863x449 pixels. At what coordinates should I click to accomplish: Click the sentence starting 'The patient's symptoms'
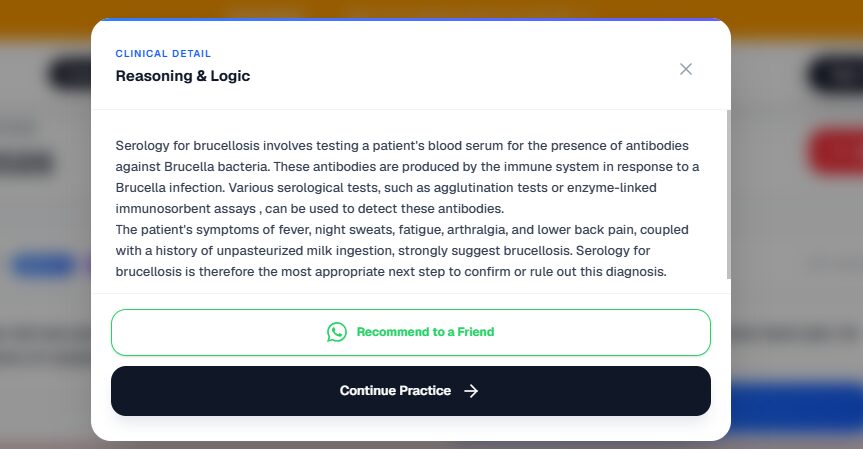[402, 250]
